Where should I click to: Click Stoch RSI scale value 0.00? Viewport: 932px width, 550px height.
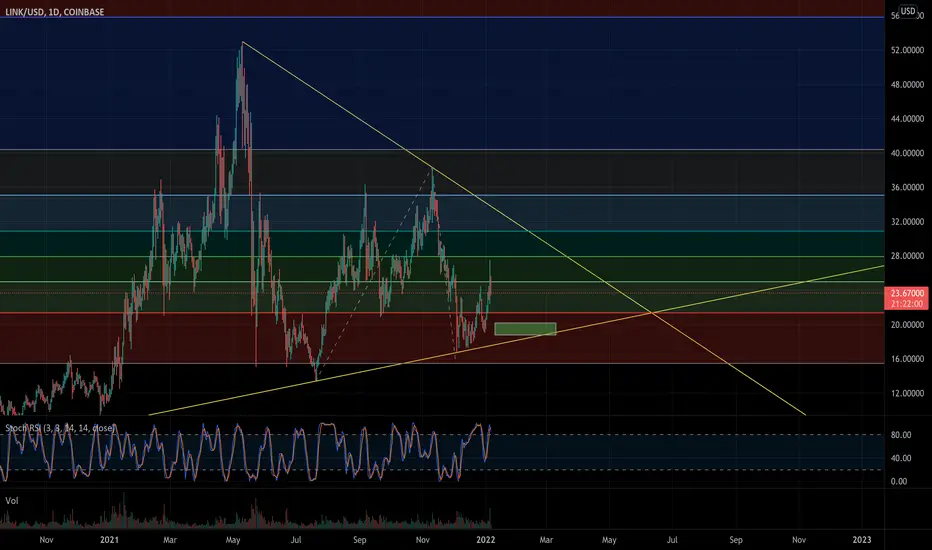tap(899, 482)
